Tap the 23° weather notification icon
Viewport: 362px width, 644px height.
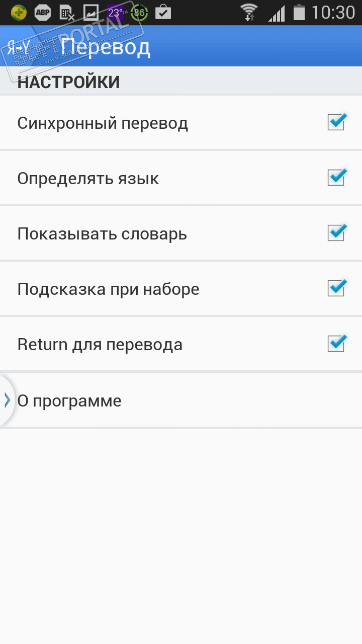115,13
